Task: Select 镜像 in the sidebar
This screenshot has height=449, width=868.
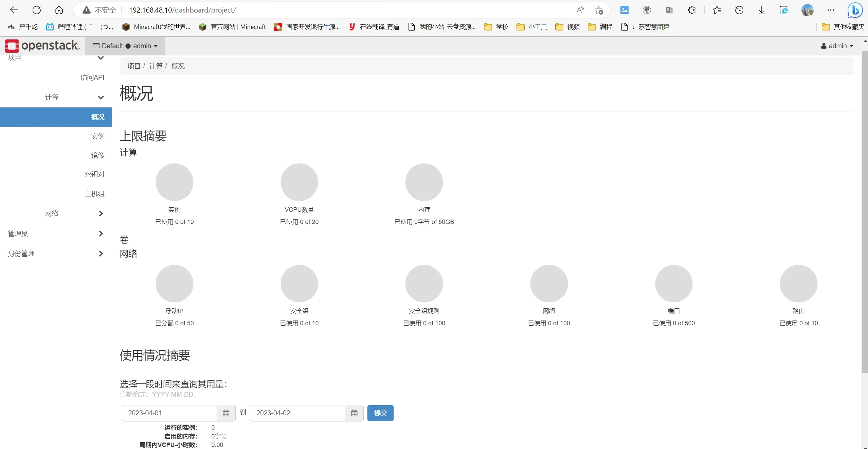Action: 97,155
